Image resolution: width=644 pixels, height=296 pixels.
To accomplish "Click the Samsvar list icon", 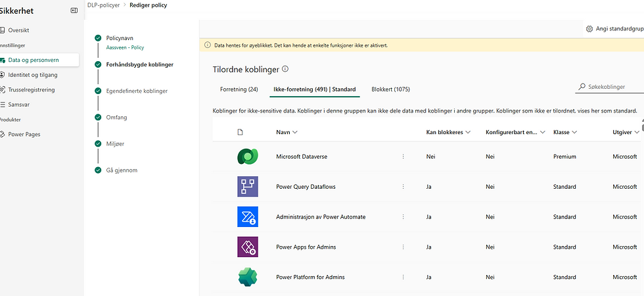I will click(x=2, y=105).
